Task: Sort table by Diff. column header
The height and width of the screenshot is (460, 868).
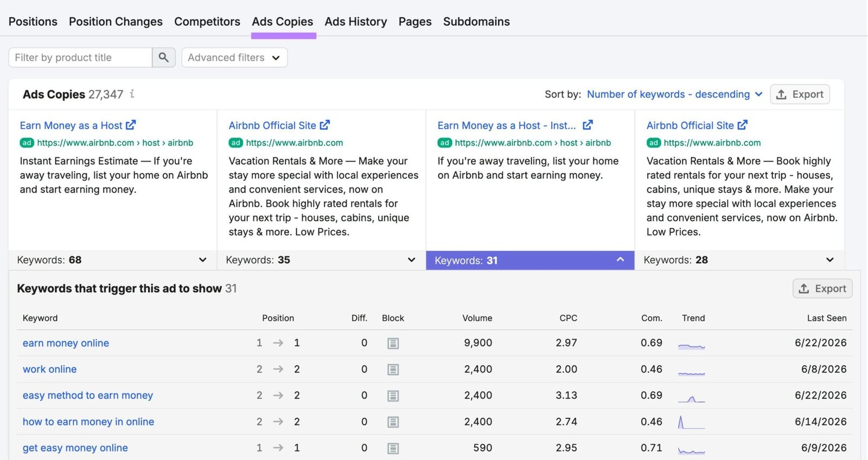Action: coord(359,318)
